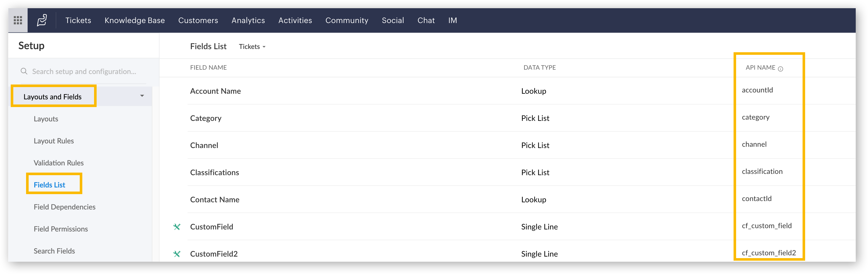The width and height of the screenshot is (868, 274).
Task: Click the tools icon next to CustomField2
Action: pos(177,254)
